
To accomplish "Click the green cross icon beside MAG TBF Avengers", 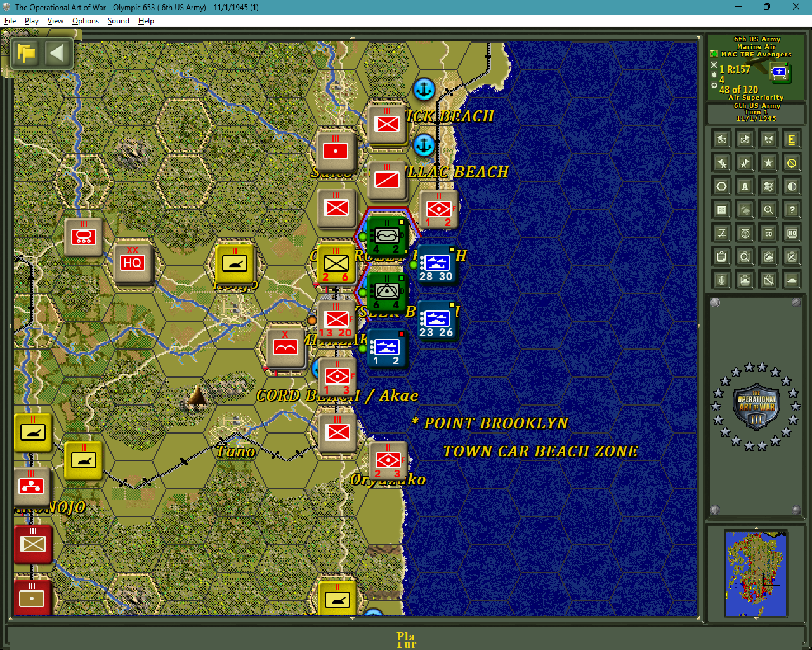I will pyautogui.click(x=714, y=54).
